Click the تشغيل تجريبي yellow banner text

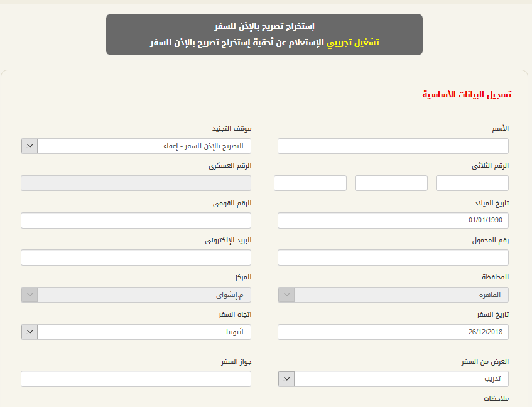353,43
